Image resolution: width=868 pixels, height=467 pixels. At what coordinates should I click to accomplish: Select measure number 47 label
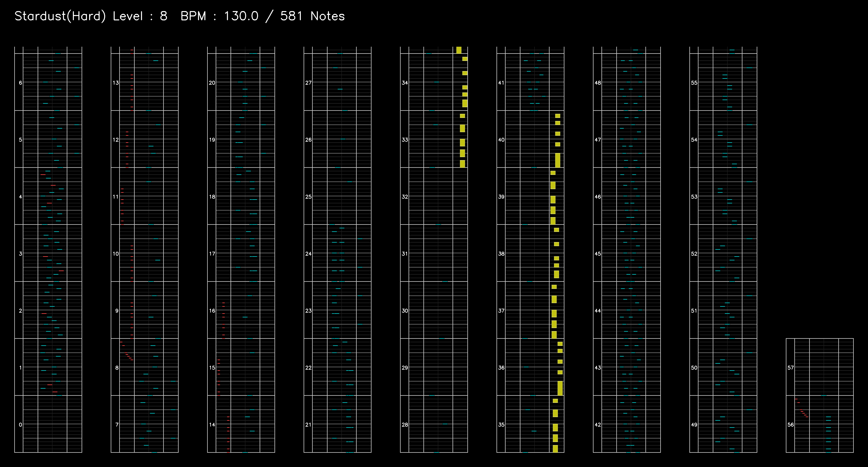tap(598, 140)
